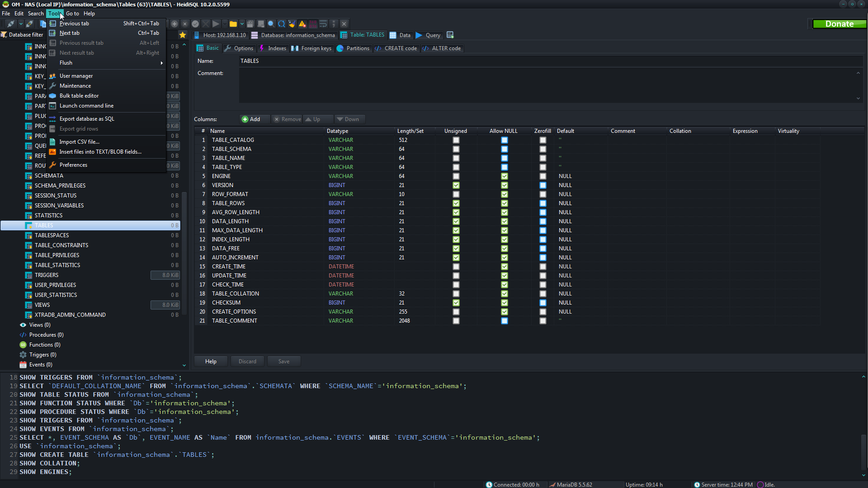Click the TRIGGERS 8.0 KiB size bar
The height and width of the screenshot is (488, 868).
pyautogui.click(x=165, y=275)
